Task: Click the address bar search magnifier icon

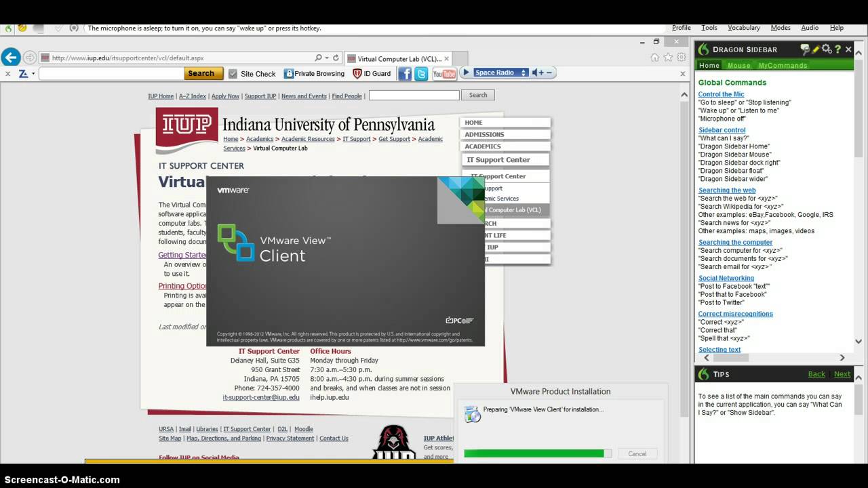Action: (x=318, y=58)
